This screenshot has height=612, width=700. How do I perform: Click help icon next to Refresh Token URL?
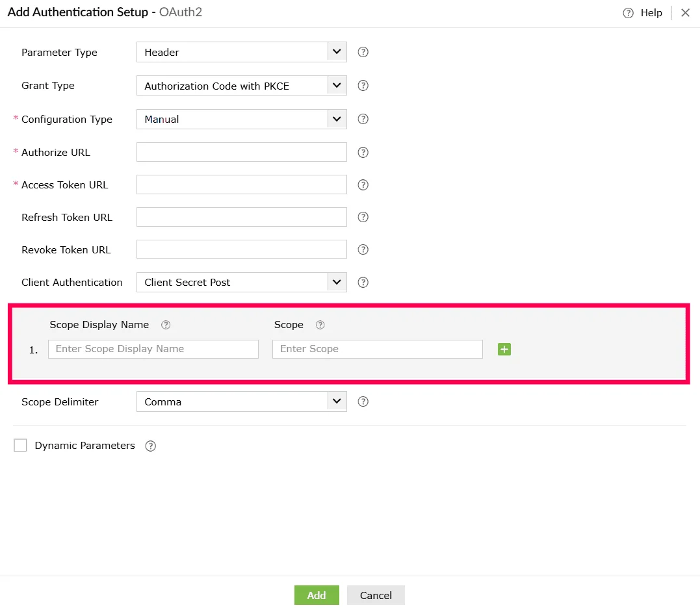coord(363,218)
